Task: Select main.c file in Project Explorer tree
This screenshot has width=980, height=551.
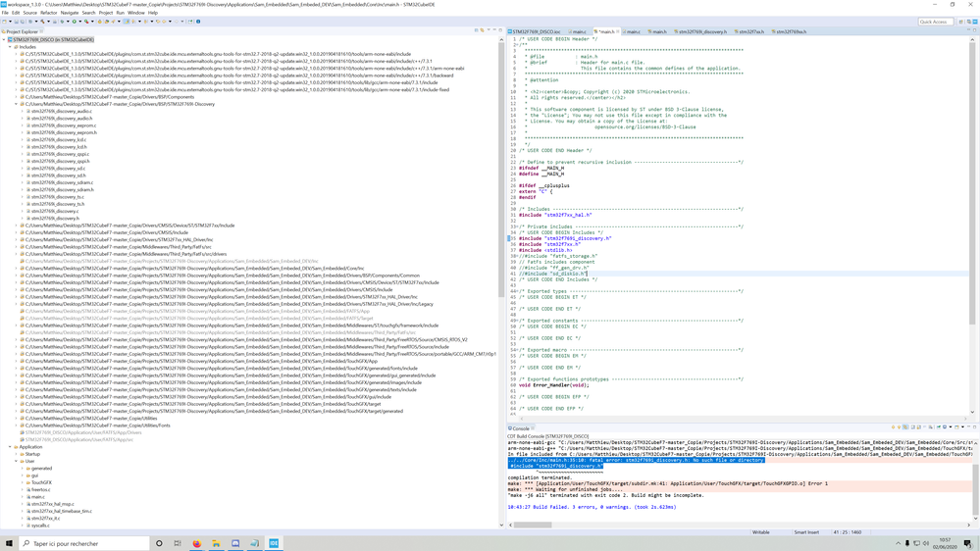Action: pos(38,497)
